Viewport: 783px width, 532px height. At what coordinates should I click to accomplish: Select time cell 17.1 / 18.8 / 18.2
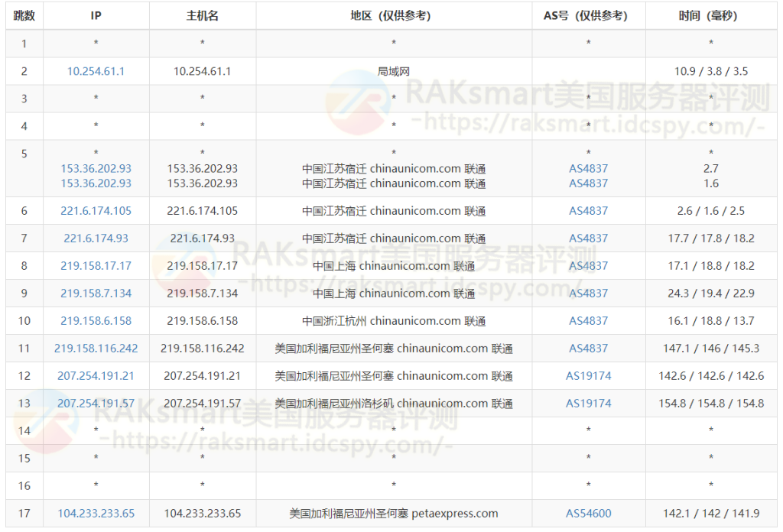pyautogui.click(x=711, y=266)
